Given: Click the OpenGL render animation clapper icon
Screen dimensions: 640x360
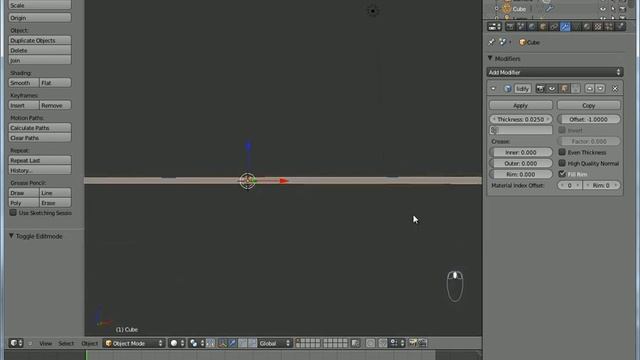Looking at the screenshot, I should (422, 343).
